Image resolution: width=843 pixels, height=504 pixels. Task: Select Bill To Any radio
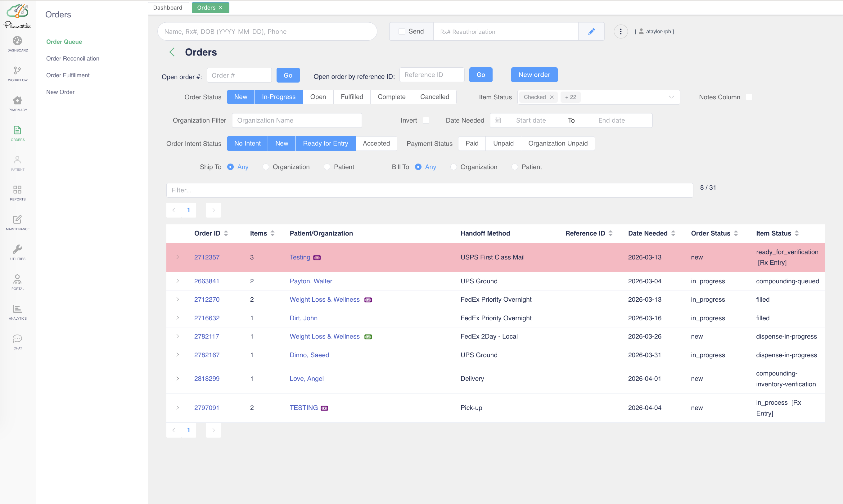click(x=418, y=167)
